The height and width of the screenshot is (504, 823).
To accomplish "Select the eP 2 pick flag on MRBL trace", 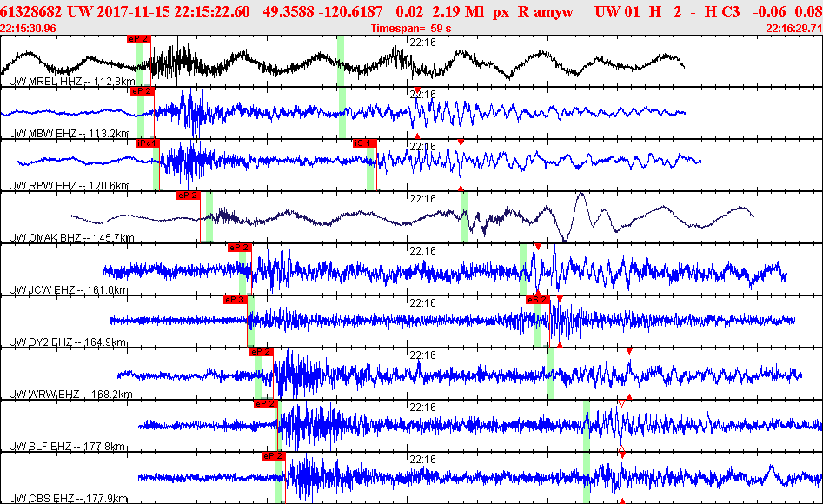I will click(x=138, y=39).
